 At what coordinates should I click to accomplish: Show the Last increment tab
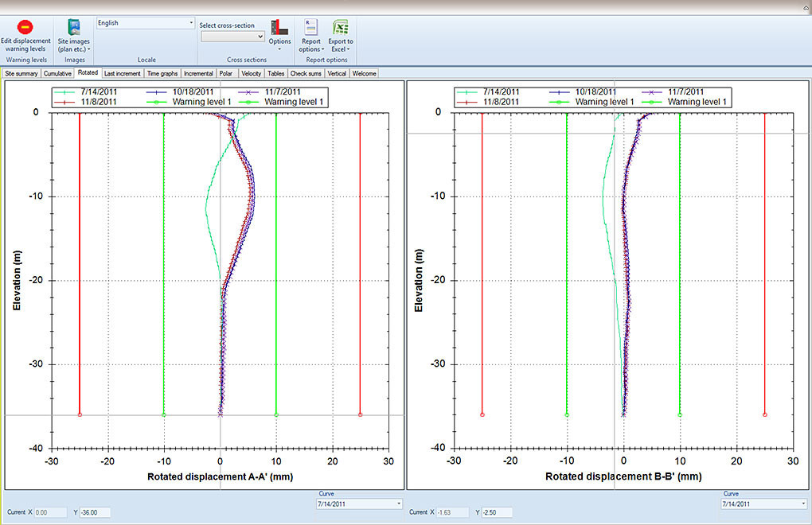click(x=123, y=73)
